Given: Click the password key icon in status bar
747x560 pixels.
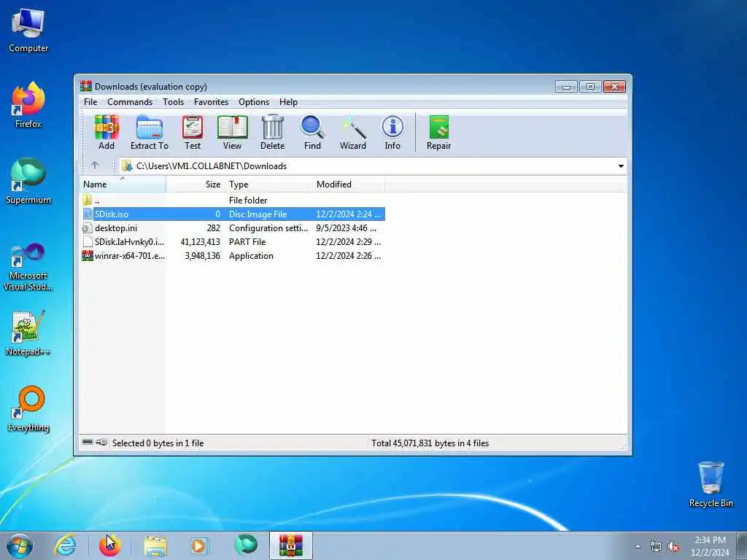Looking at the screenshot, I should 101,443.
